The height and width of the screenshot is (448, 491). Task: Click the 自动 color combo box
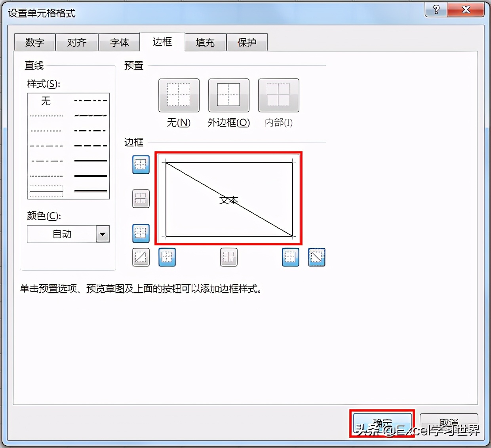68,234
